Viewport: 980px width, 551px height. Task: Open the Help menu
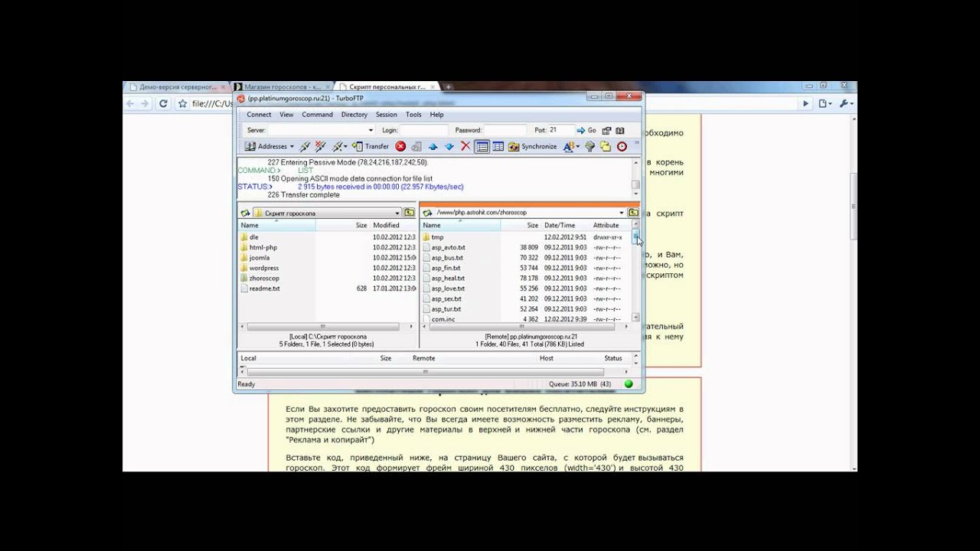436,115
